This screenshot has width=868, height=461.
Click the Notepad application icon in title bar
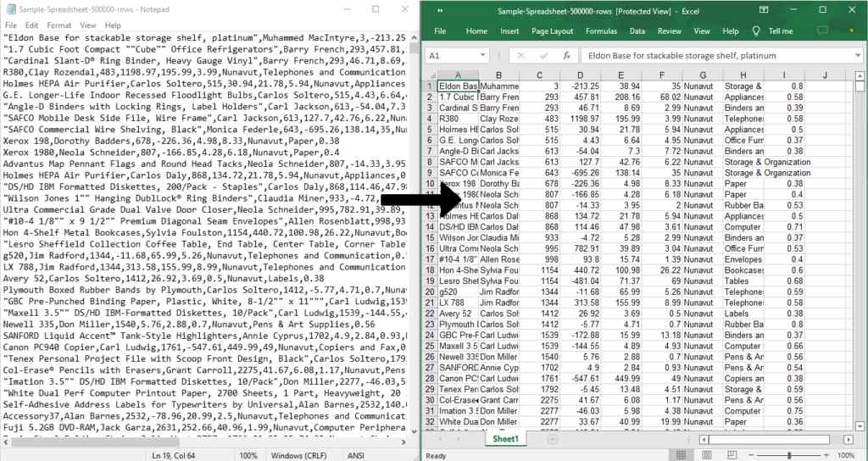(x=10, y=9)
